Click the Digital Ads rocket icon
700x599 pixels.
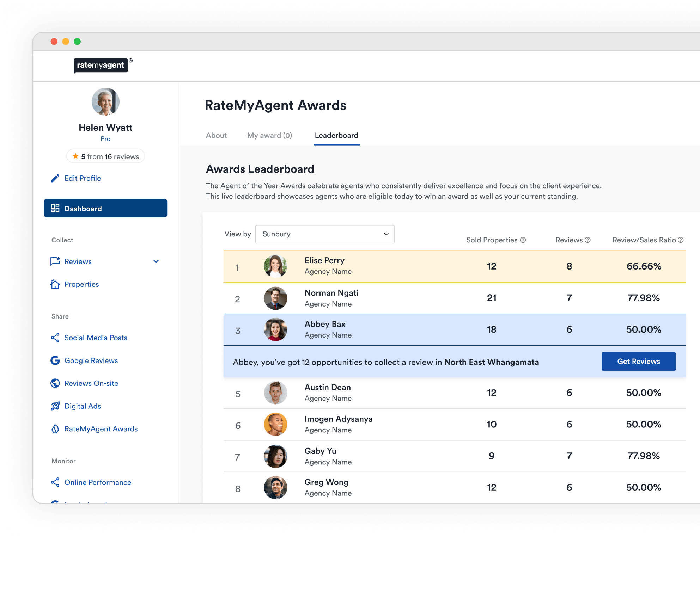click(x=55, y=406)
